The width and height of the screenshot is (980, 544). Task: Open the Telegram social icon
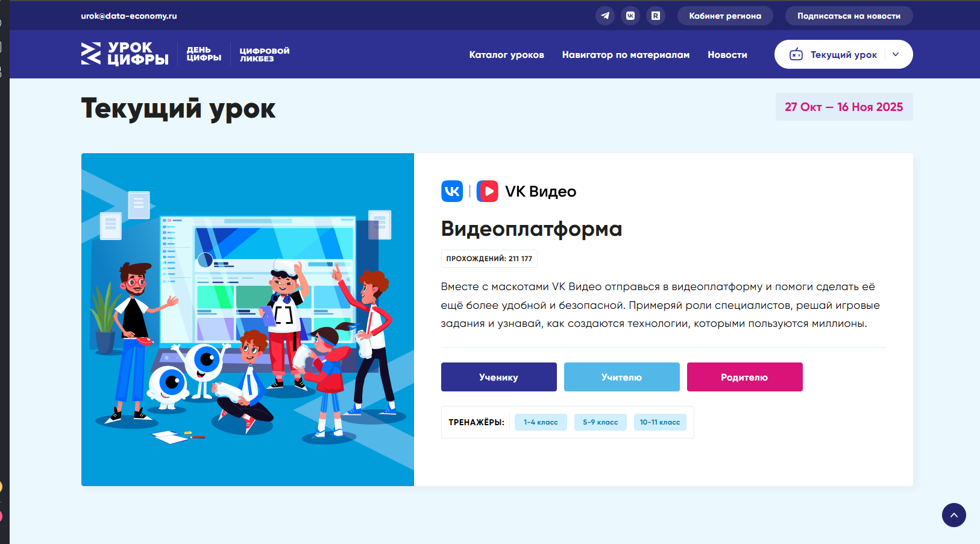tap(605, 16)
